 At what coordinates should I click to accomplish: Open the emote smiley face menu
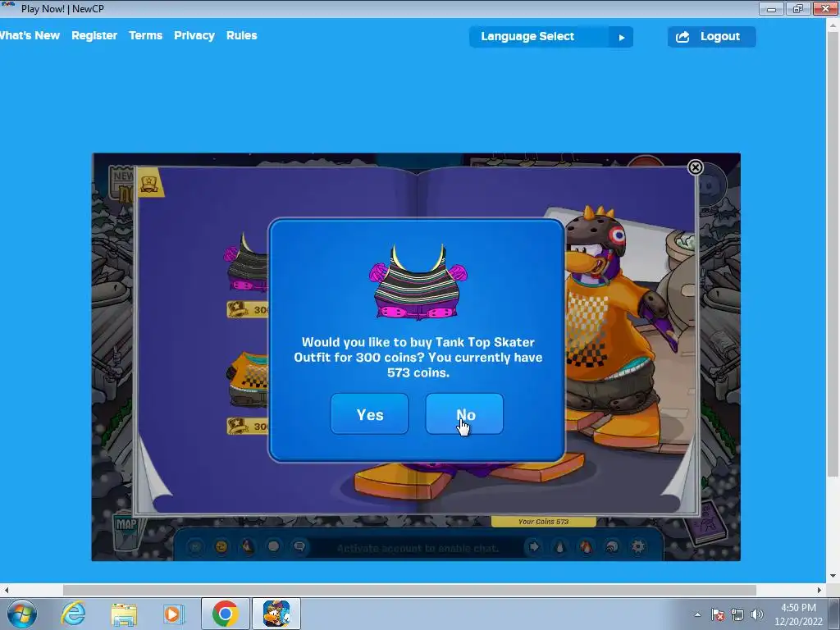pyautogui.click(x=221, y=546)
